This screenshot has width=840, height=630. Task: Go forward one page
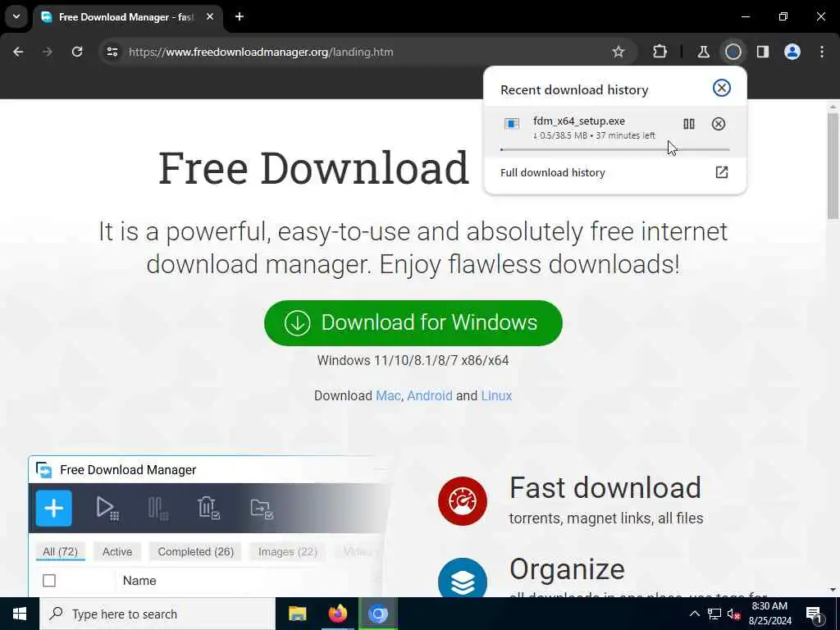coord(48,52)
